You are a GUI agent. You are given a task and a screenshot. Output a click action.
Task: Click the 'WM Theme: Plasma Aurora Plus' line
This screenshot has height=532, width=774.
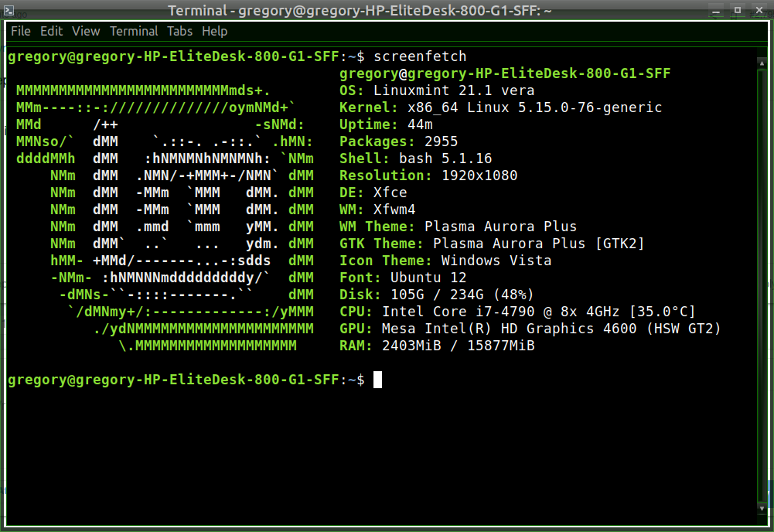[458, 227]
